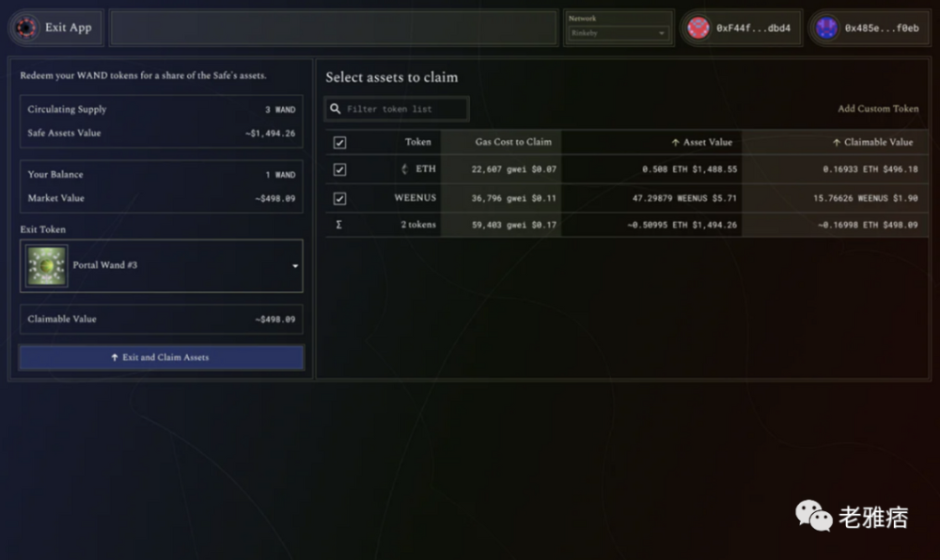Viewport: 940px width, 560px height.
Task: Click the Filter token list field
Action: click(397, 109)
